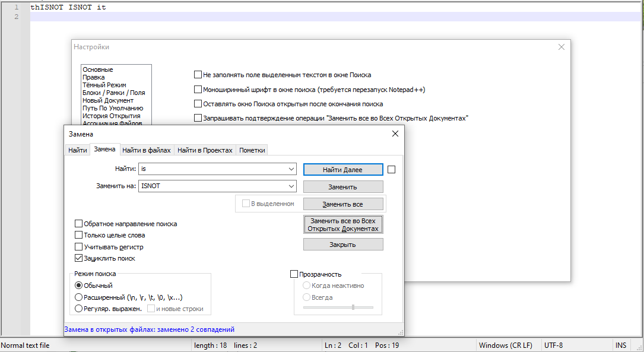Select Тёмный Режим in settings list
644x352 pixels.
[x=104, y=85]
